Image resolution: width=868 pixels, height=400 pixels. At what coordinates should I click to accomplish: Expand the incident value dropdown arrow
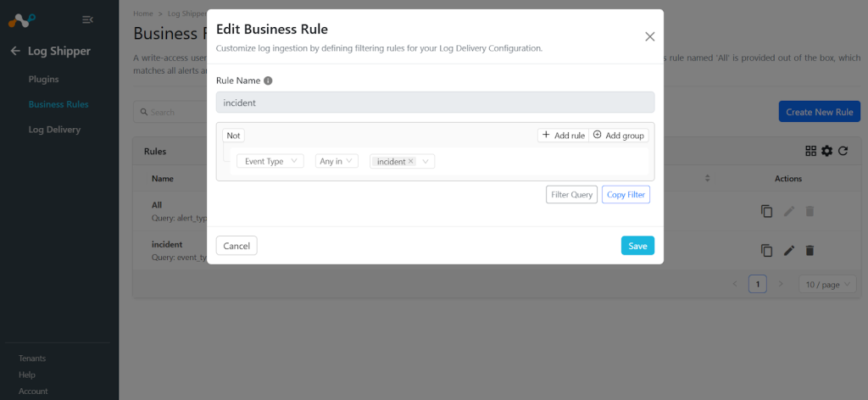[426, 162]
